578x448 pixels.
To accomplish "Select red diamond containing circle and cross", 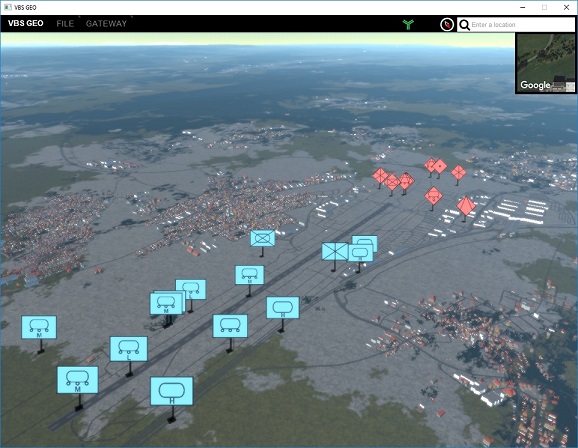I will point(392,182).
